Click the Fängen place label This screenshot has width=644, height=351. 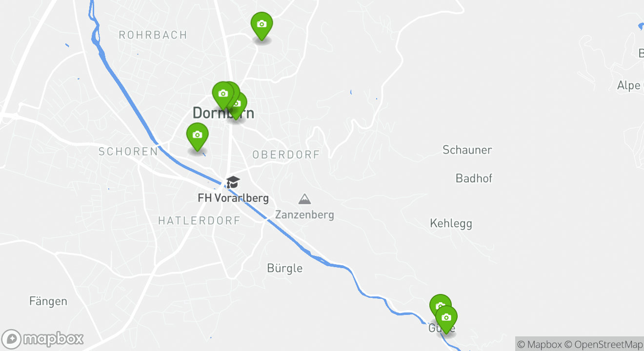pos(48,301)
